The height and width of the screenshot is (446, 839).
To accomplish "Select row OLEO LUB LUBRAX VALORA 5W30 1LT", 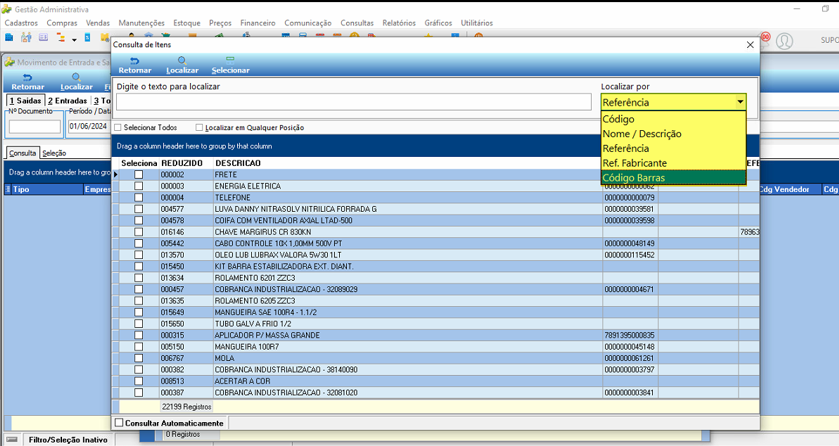I will (x=436, y=255).
